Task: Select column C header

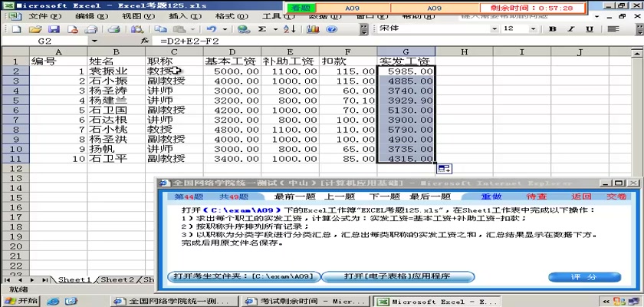Action: [x=174, y=51]
